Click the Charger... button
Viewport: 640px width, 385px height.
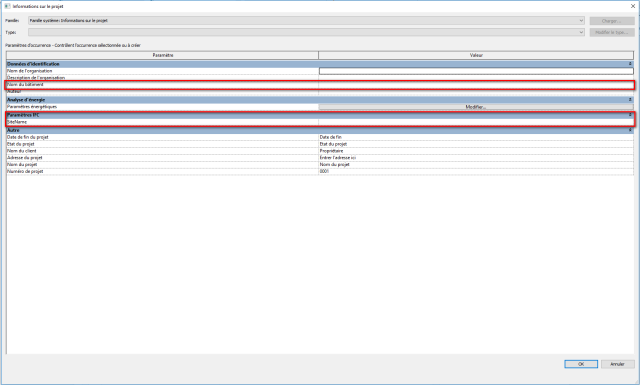(612, 21)
